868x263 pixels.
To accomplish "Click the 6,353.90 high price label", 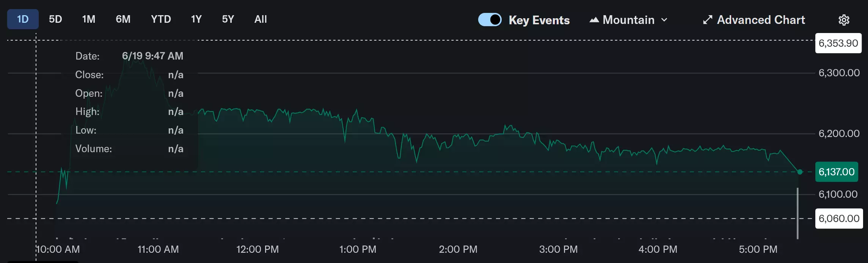I will (x=838, y=43).
